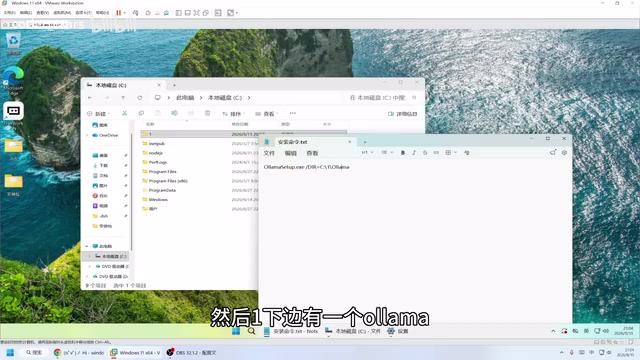Screen dimensions: 640x360
Task: Click the VM Windows Start button
Action: pos(236,331)
